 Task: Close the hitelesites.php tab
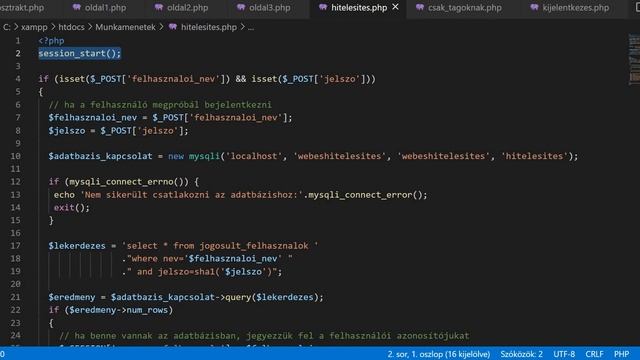tap(395, 7)
